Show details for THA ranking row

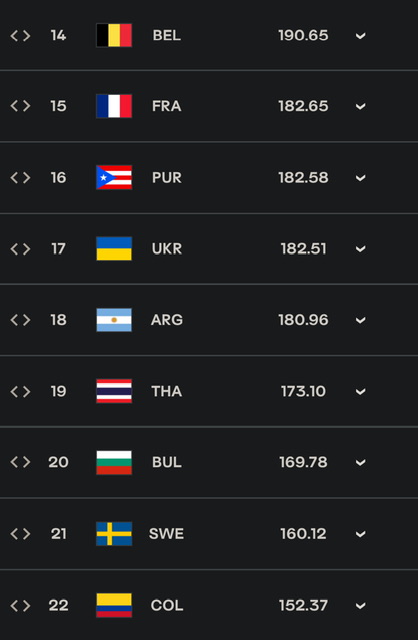[360, 391]
